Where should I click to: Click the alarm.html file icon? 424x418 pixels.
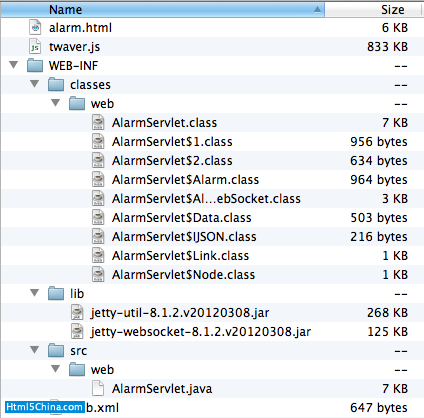coord(35,27)
